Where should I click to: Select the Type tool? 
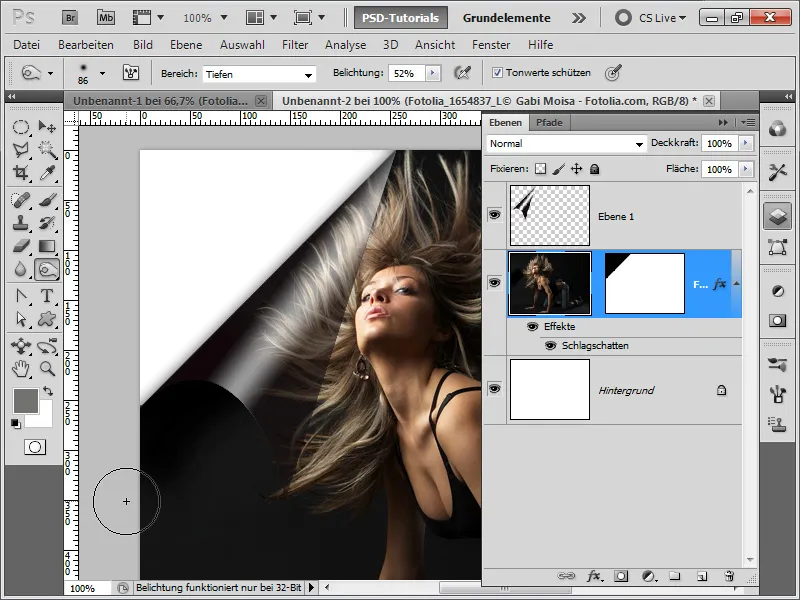[x=47, y=296]
